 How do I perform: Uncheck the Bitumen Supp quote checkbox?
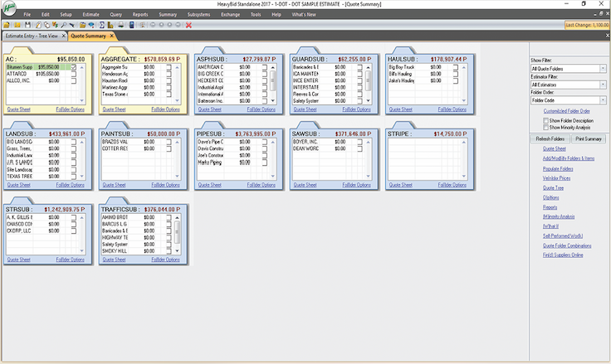pos(72,66)
